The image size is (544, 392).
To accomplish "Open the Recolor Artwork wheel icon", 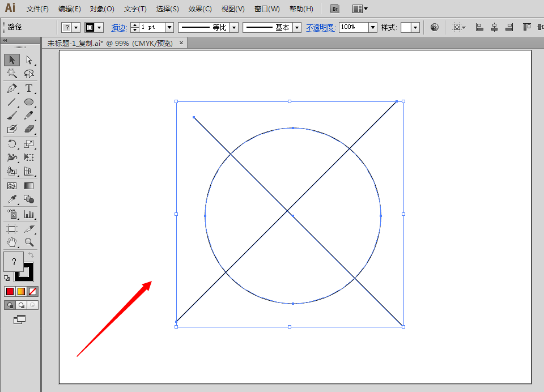I will 435,27.
